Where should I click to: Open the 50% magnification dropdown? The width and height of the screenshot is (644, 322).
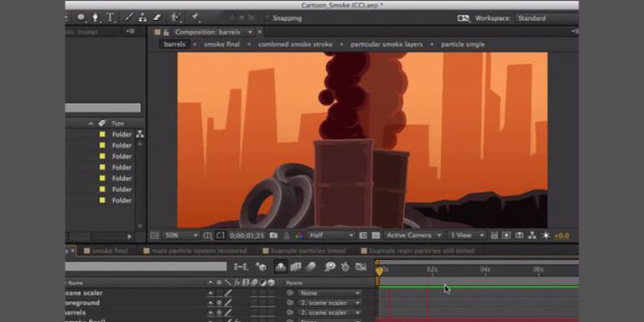tap(181, 236)
